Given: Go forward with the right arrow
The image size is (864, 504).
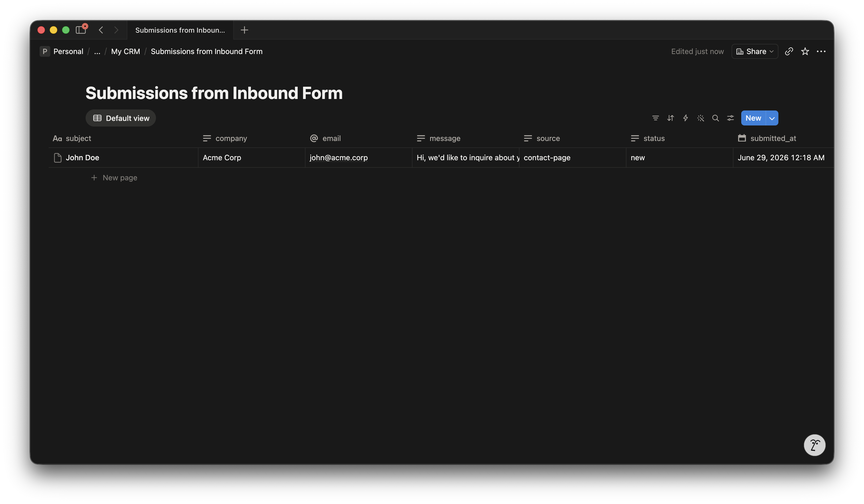Looking at the screenshot, I should tap(116, 30).
